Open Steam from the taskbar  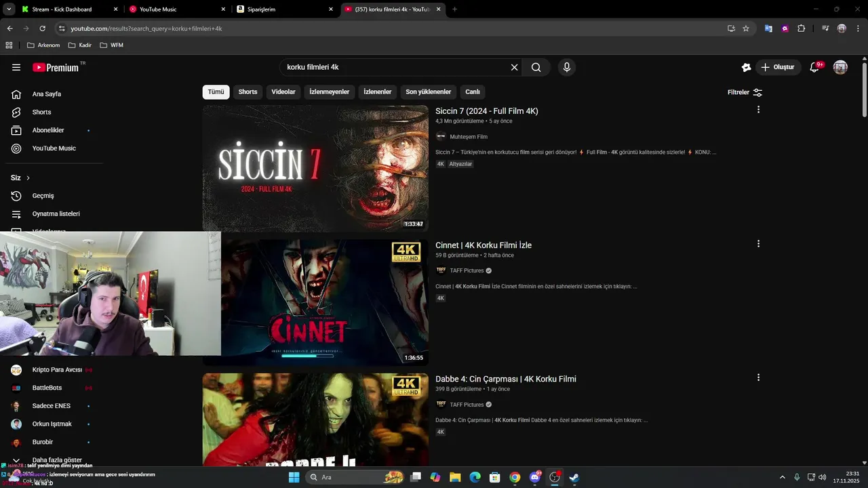tap(574, 477)
